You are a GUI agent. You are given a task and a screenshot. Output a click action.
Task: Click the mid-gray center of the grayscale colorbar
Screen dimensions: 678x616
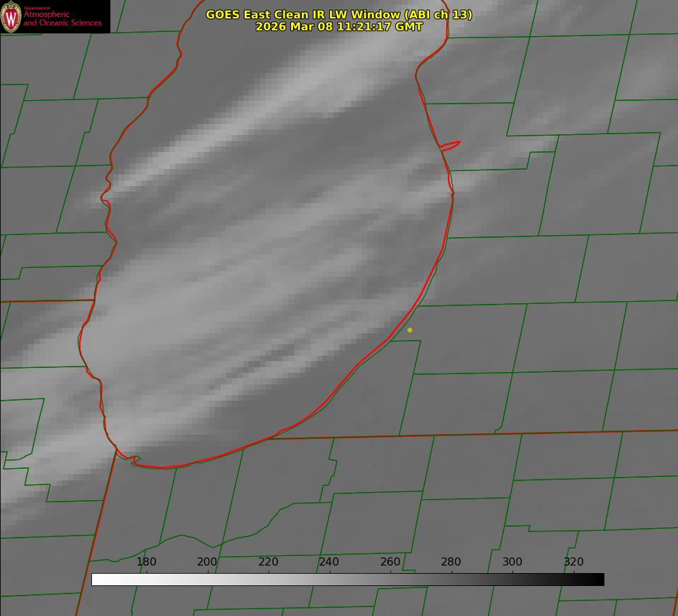(x=348, y=580)
